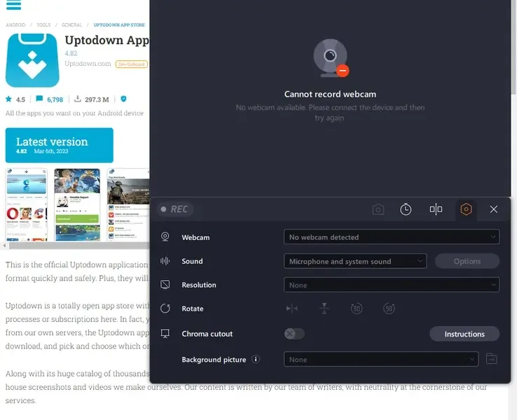The height and width of the screenshot is (420, 517).
Task: Open the Sound source dropdown
Action: pos(355,261)
